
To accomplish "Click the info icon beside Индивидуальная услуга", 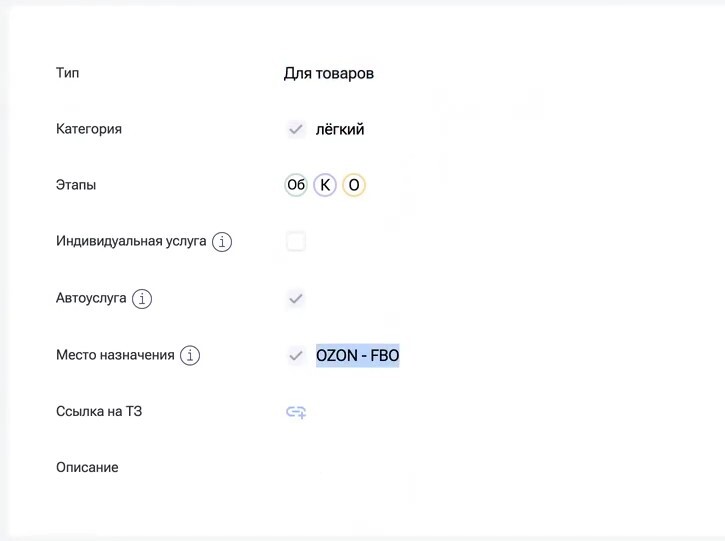I will [x=222, y=241].
